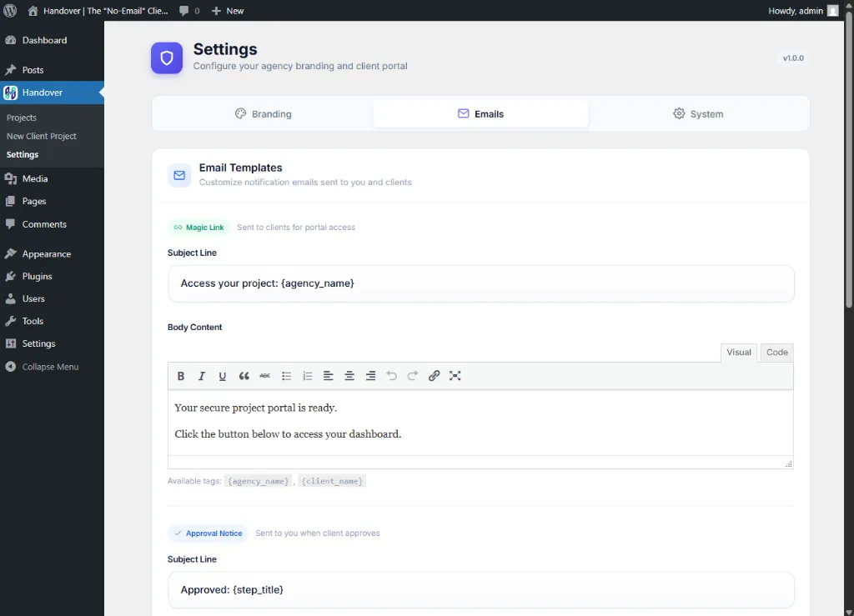
Task: Toggle bold formatting in the body editor
Action: coord(181,376)
